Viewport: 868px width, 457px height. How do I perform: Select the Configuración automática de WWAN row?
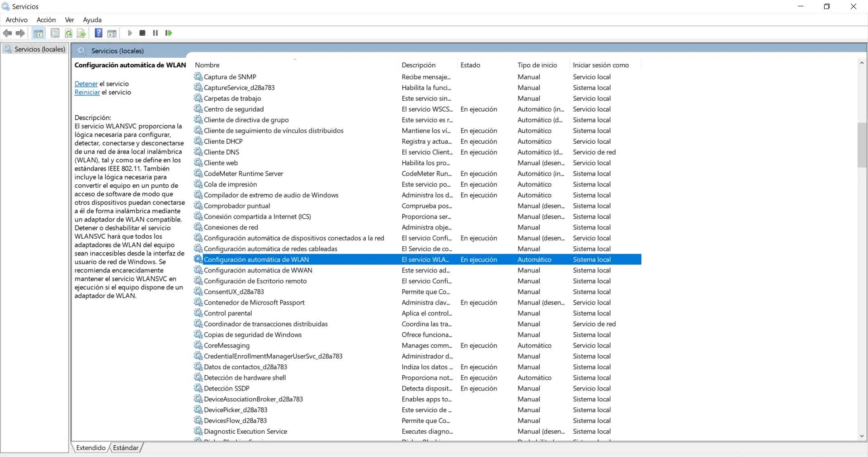pyautogui.click(x=417, y=270)
